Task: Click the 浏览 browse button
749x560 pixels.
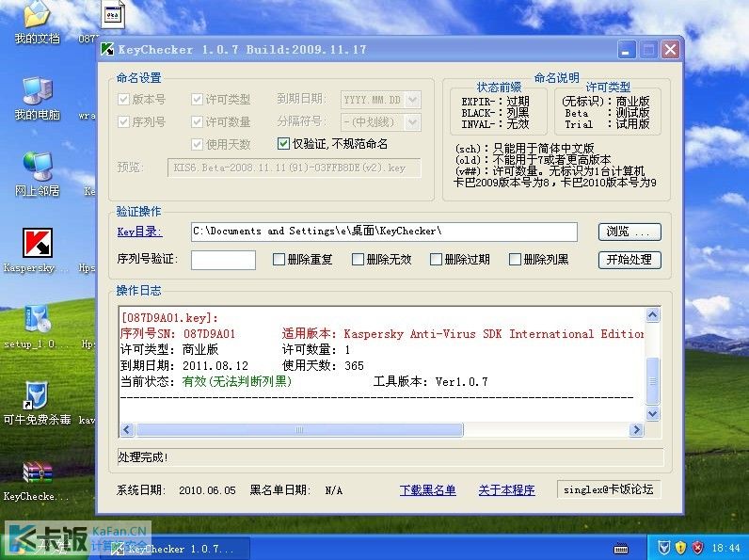Action: pyautogui.click(x=629, y=232)
